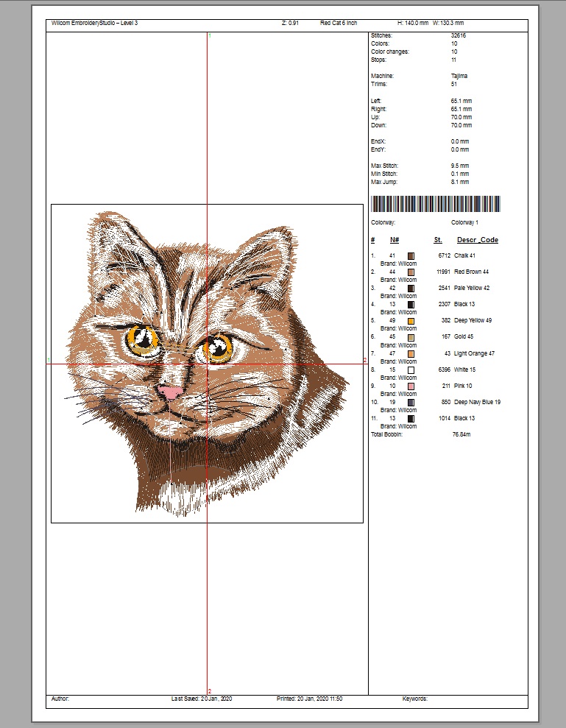This screenshot has width=566, height=728.
Task: Click the Pink 10 color swatch
Action: click(411, 386)
